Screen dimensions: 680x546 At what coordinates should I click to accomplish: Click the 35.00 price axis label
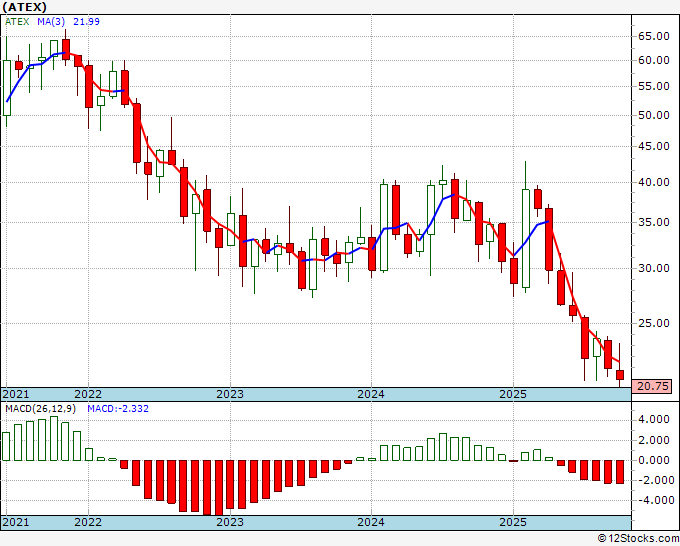click(x=654, y=222)
